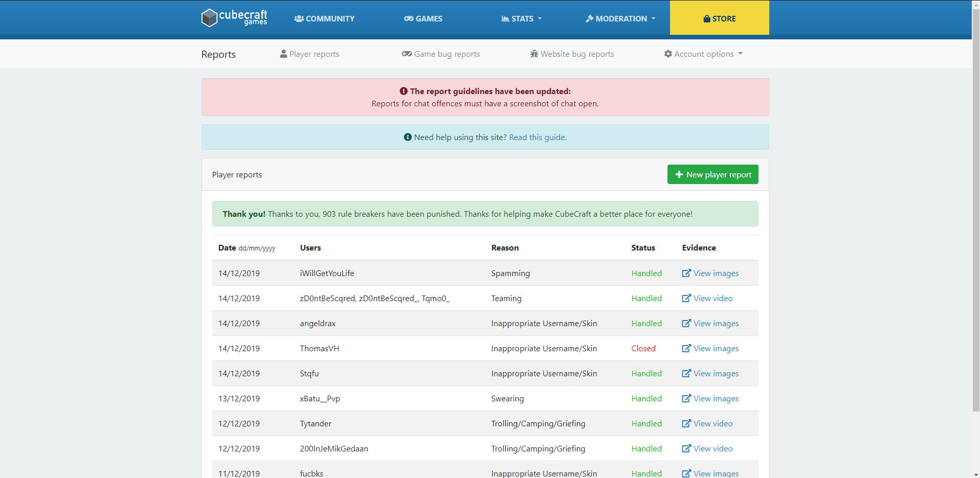Click the Games controller icon in navbar
Image resolution: width=980 pixels, height=478 pixels.
coord(409,18)
